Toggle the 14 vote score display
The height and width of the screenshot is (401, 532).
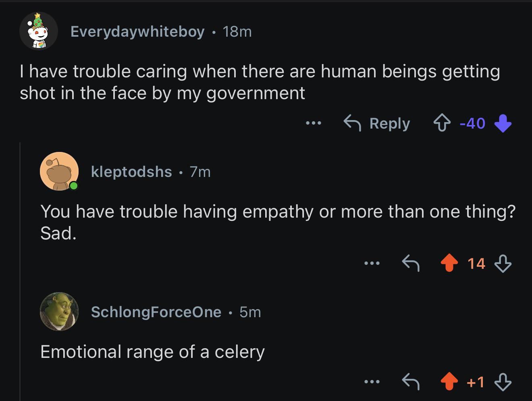476,263
